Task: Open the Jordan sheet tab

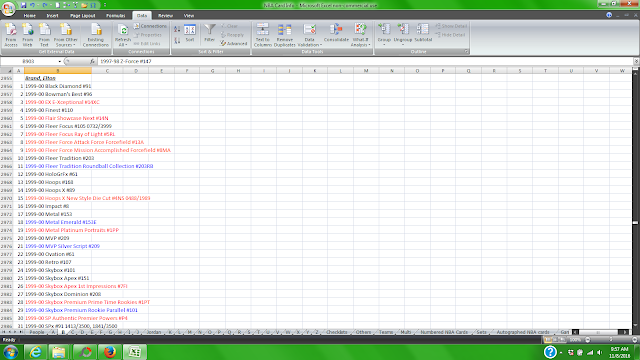Action: point(153,332)
